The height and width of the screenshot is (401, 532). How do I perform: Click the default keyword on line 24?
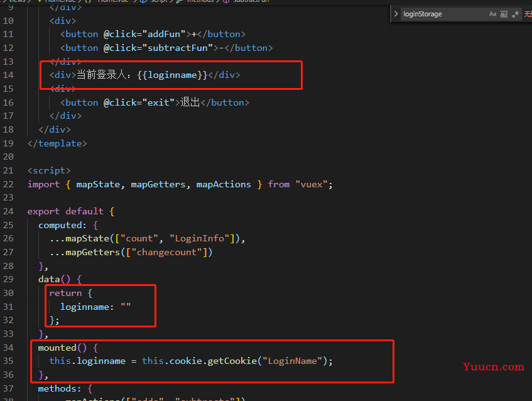point(85,211)
